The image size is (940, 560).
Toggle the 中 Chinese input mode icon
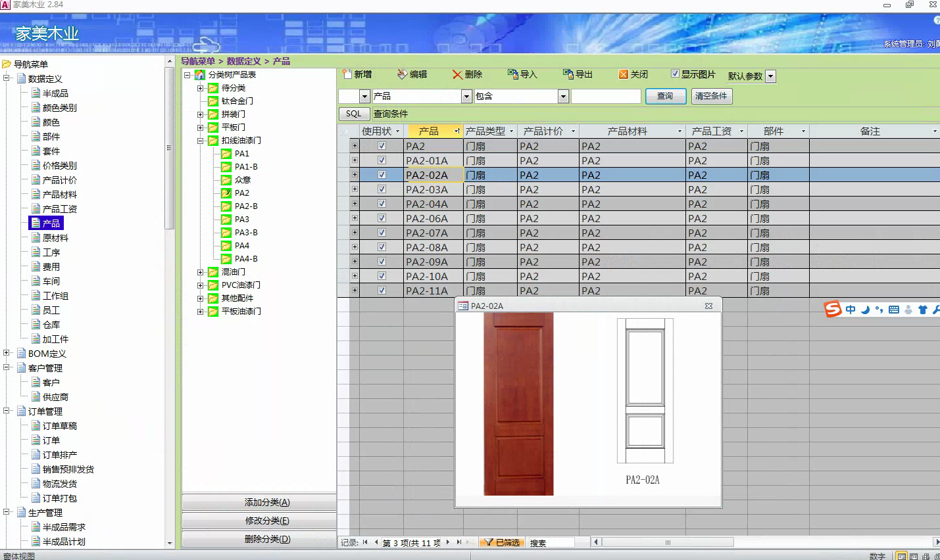851,310
